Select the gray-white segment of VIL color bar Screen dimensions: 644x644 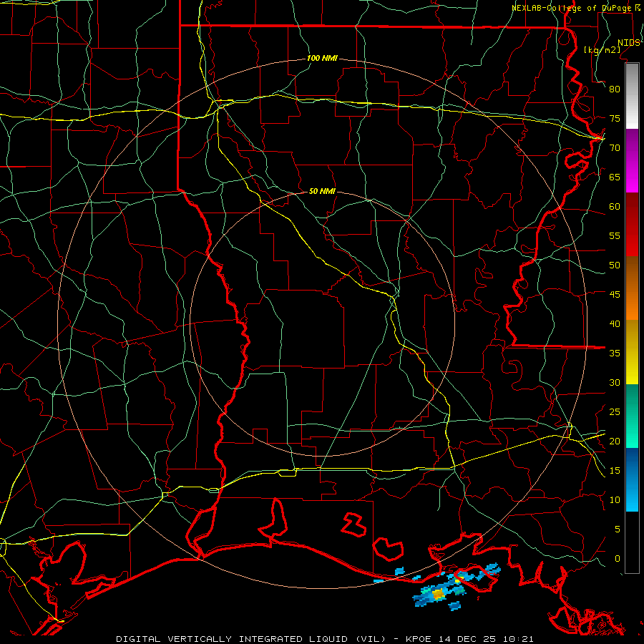pos(632,96)
